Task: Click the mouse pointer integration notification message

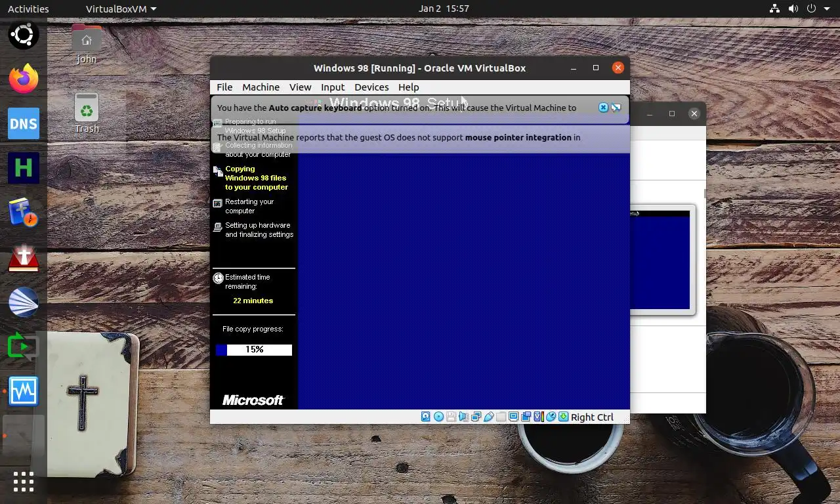Action: (x=398, y=137)
